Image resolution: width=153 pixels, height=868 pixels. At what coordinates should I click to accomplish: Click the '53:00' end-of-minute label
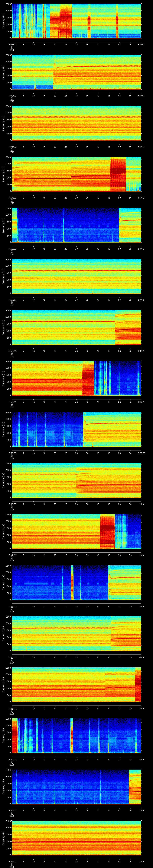point(141,96)
